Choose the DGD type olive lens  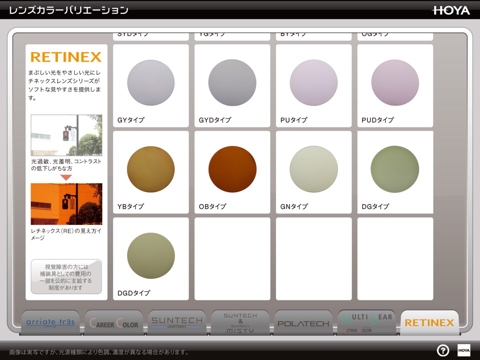(x=151, y=259)
